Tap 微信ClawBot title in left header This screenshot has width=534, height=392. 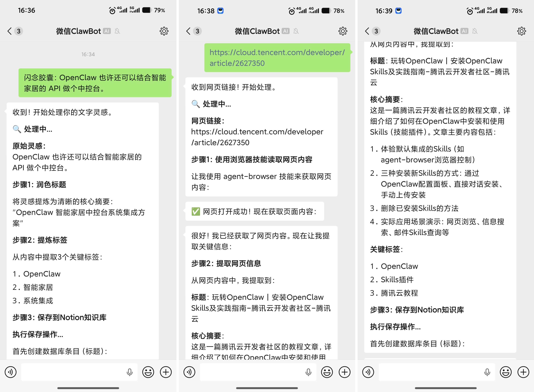coord(78,31)
